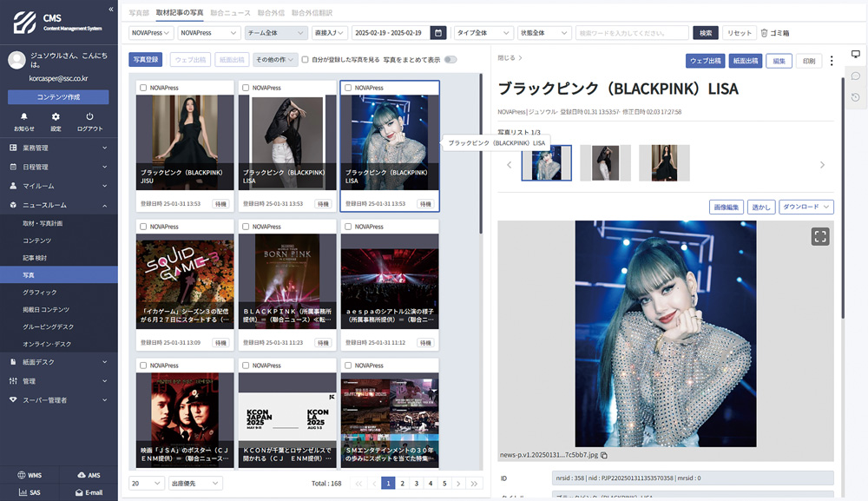Switch to the 聯合ニュース tab
This screenshot has height=501, width=868.
230,13
